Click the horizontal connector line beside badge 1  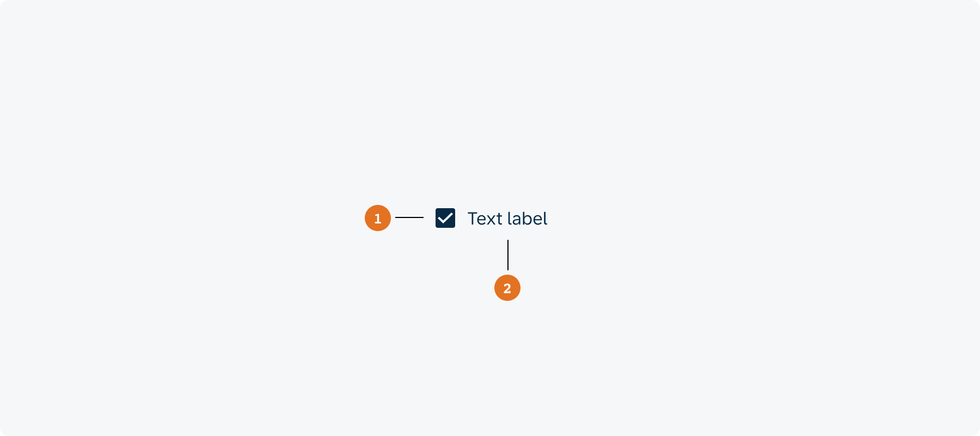tap(409, 217)
